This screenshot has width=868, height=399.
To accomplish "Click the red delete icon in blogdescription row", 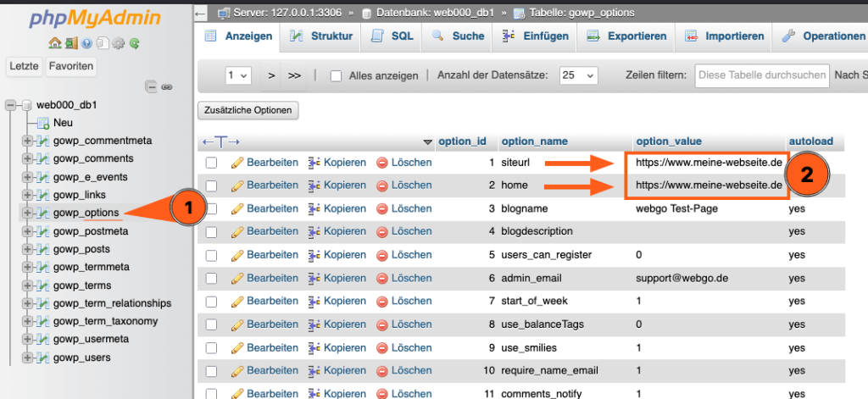I will pyautogui.click(x=382, y=231).
